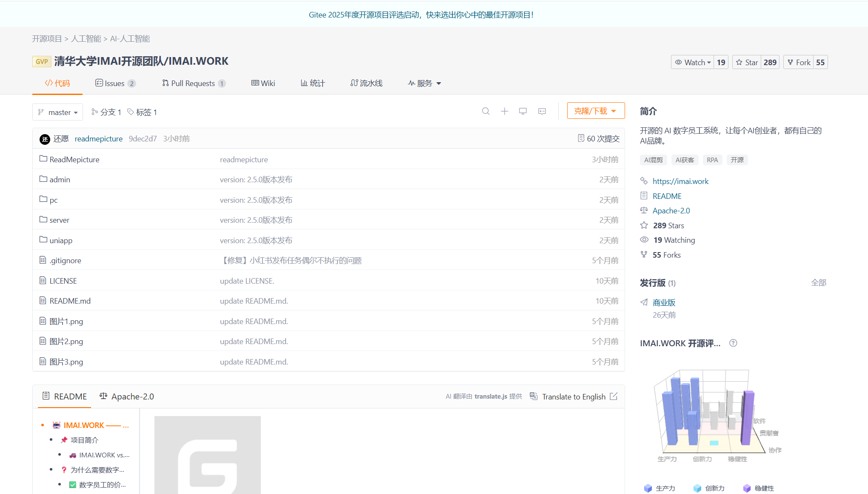Open the 克隆/下载 dropdown button

click(595, 111)
